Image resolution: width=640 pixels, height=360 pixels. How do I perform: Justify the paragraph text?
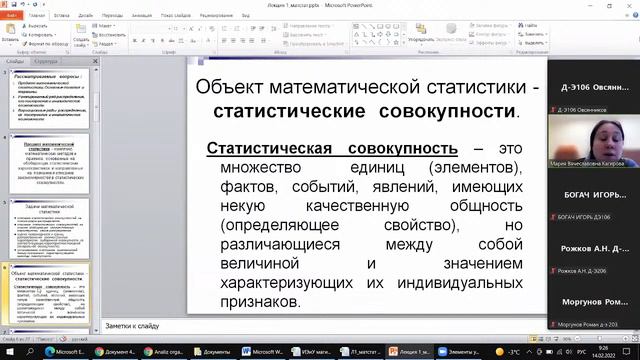(x=251, y=41)
